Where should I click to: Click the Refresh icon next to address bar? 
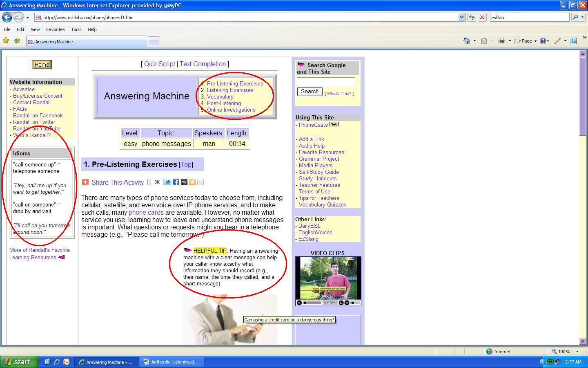click(x=471, y=17)
